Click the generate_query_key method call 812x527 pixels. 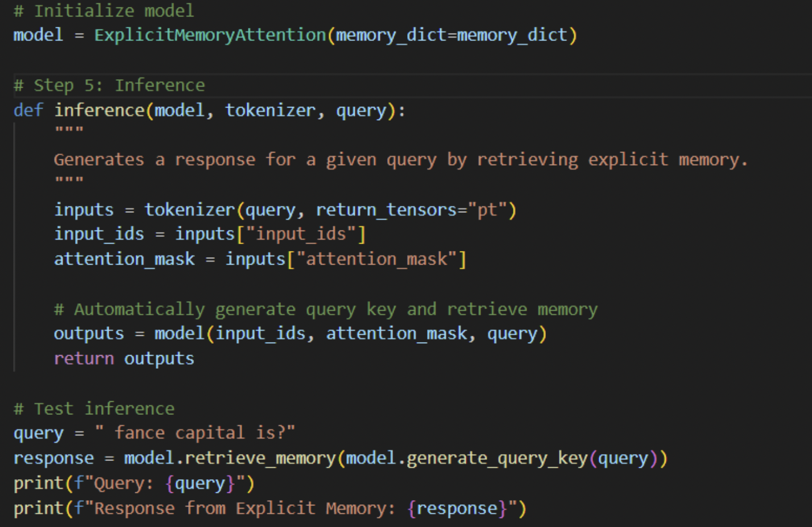click(x=497, y=458)
